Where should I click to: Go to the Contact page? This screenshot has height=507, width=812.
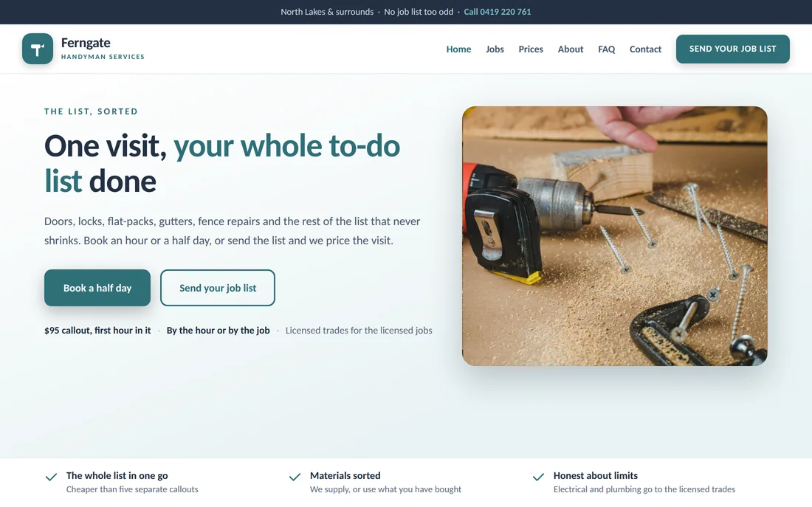[645, 49]
